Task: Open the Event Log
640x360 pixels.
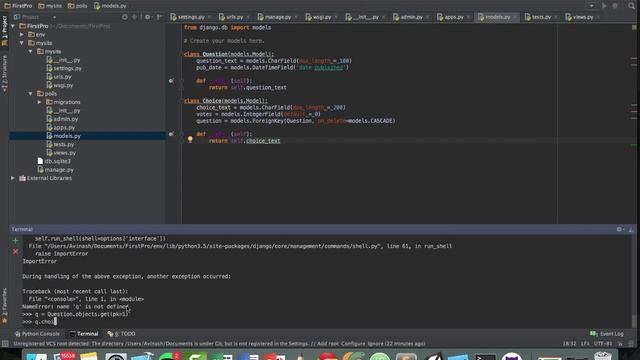Action: (607, 334)
